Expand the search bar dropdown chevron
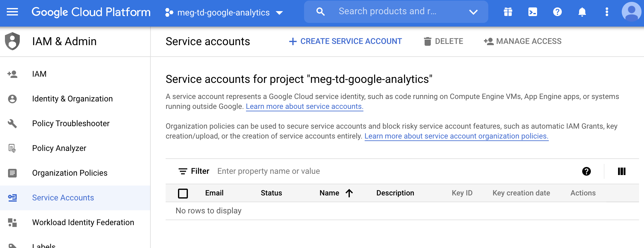 pos(473,12)
